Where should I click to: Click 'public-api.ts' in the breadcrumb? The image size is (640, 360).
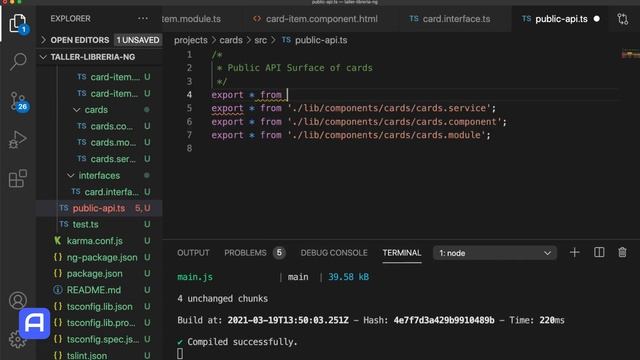pyautogui.click(x=321, y=40)
